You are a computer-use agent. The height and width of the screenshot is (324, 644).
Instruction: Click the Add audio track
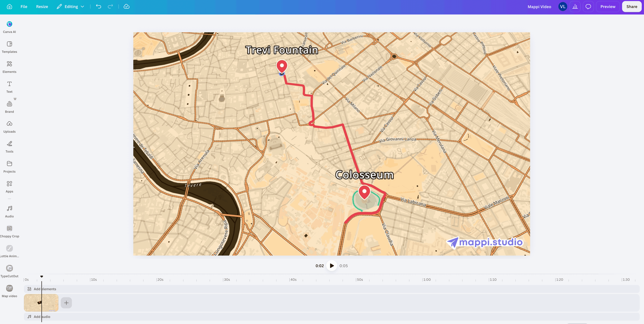pyautogui.click(x=332, y=317)
